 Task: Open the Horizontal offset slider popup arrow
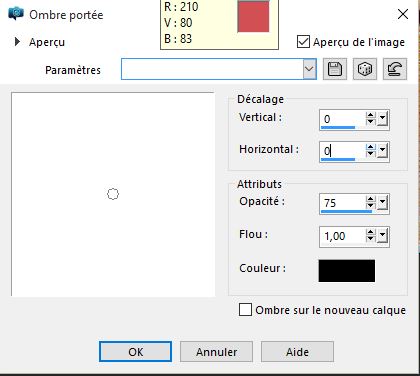(x=383, y=151)
